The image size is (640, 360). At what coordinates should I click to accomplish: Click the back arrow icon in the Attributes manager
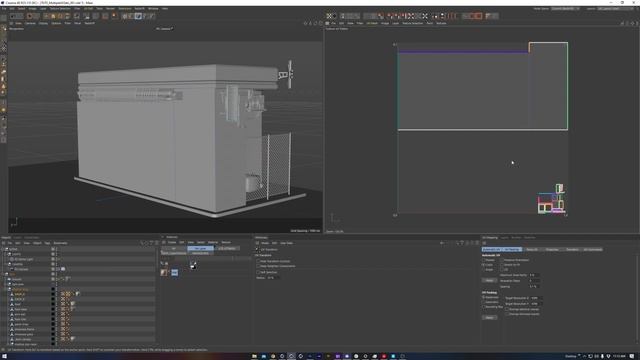pos(442,243)
